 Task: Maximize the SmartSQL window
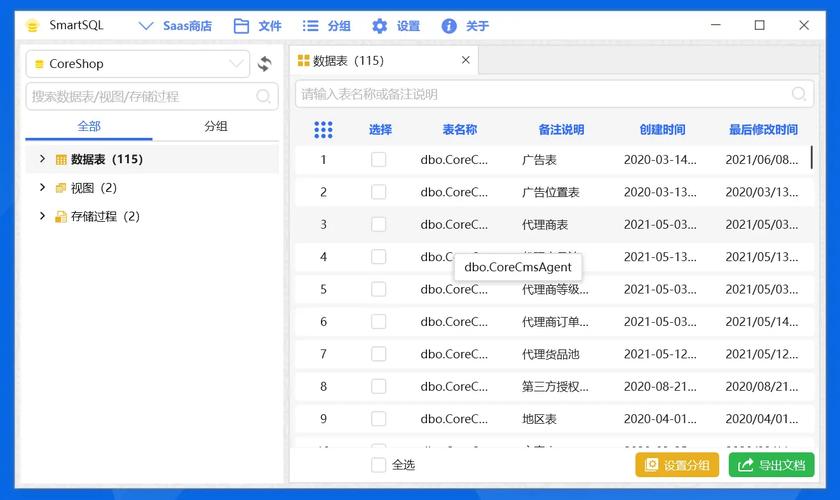click(x=760, y=25)
